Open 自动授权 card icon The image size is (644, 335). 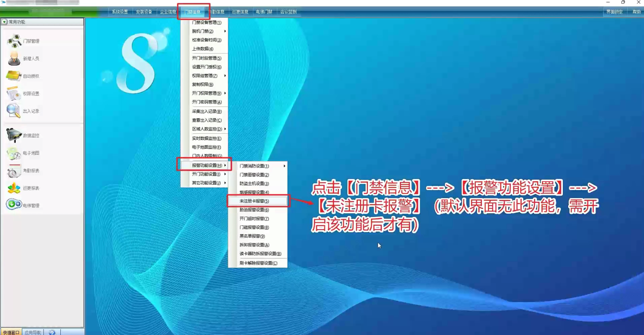click(14, 76)
